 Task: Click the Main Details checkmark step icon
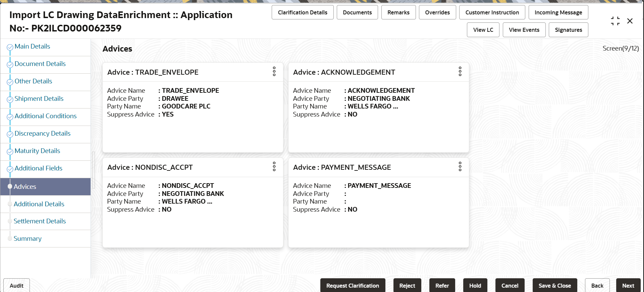[x=10, y=48]
